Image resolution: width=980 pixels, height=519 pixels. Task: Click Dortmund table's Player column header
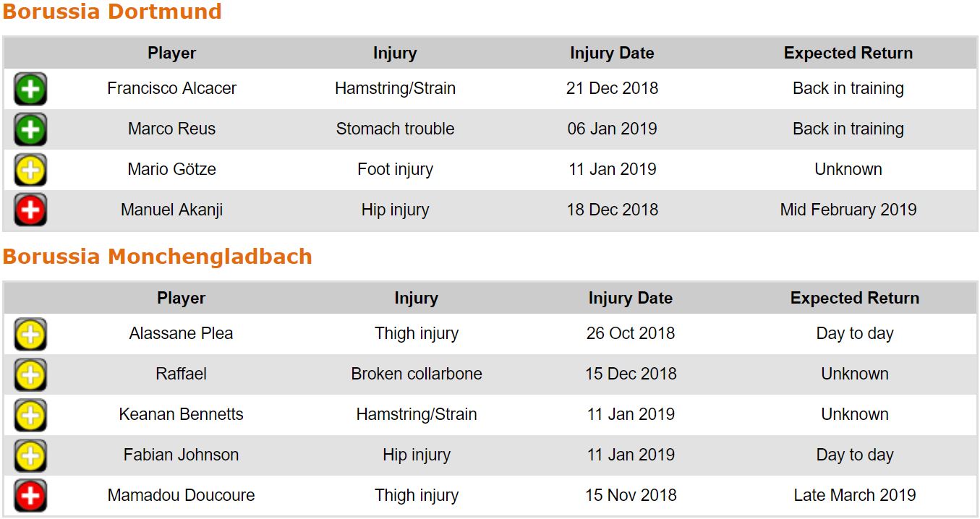pyautogui.click(x=171, y=53)
